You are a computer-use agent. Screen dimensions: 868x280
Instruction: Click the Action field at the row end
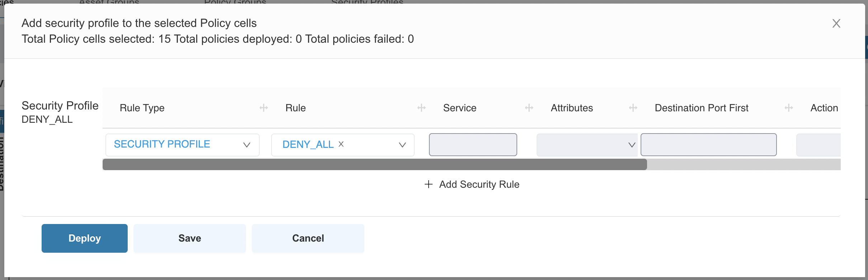pyautogui.click(x=819, y=145)
